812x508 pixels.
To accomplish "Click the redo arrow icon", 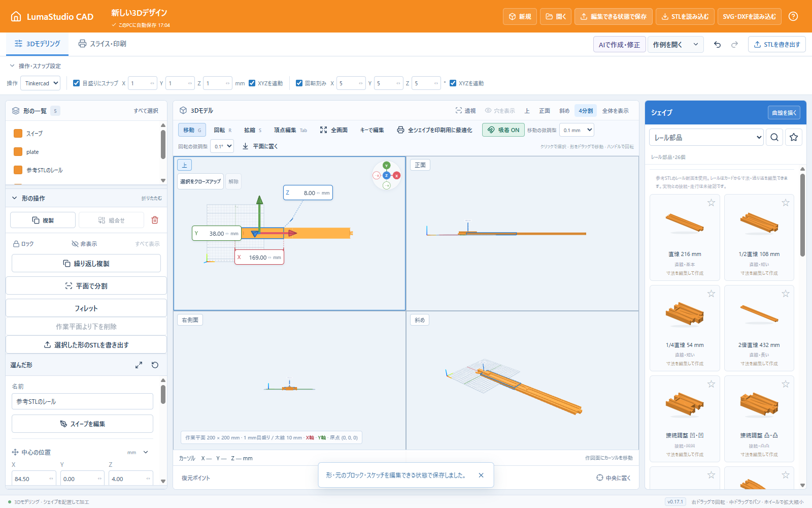I will pyautogui.click(x=734, y=45).
